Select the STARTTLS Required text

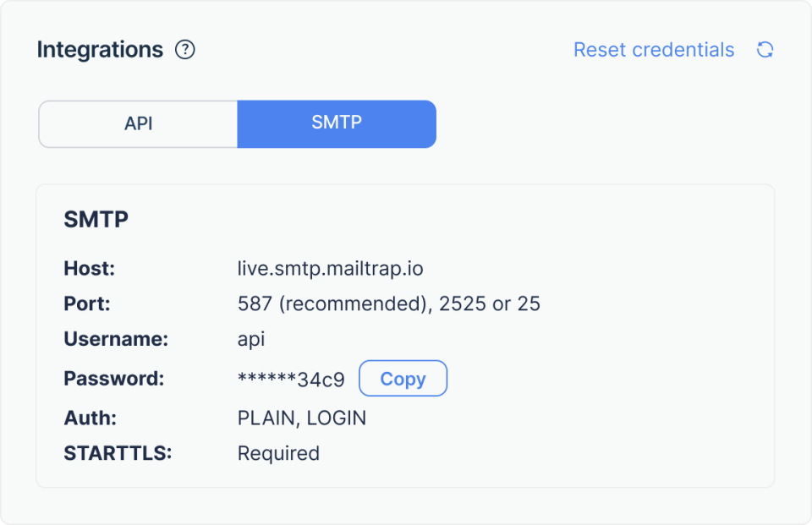coord(278,453)
